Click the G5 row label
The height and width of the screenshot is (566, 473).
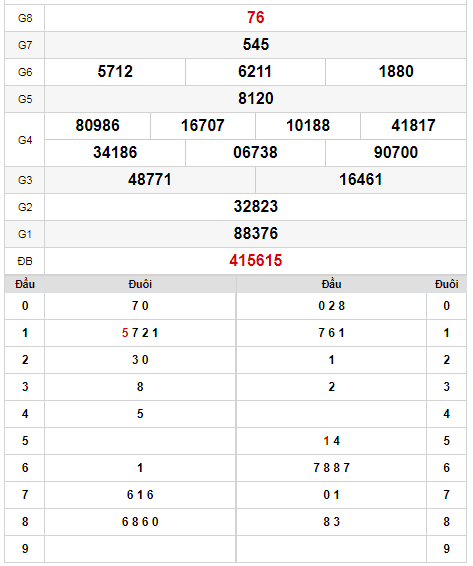[25, 99]
